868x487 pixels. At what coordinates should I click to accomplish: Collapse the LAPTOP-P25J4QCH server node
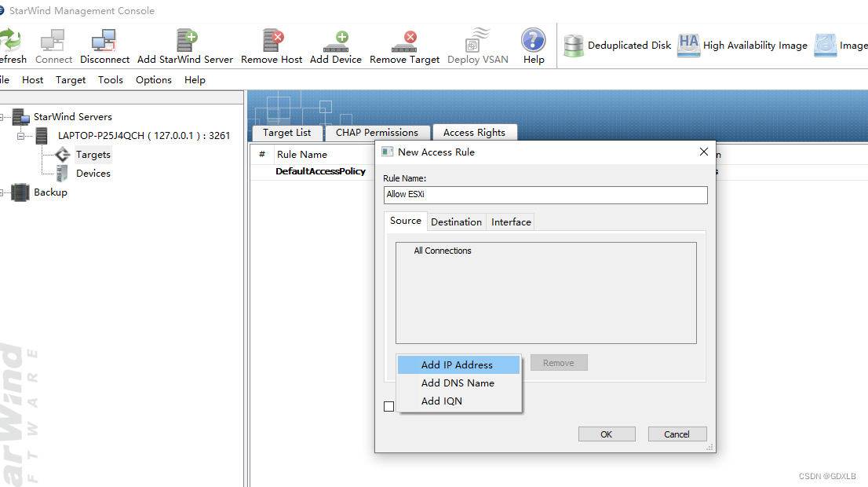(20, 136)
